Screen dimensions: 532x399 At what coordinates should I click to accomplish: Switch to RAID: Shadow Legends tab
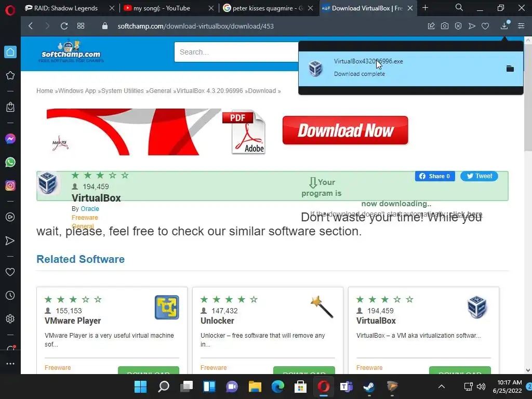click(66, 8)
